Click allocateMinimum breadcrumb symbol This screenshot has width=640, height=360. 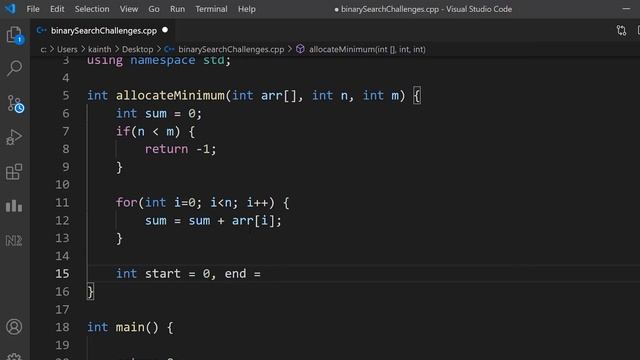[367, 49]
